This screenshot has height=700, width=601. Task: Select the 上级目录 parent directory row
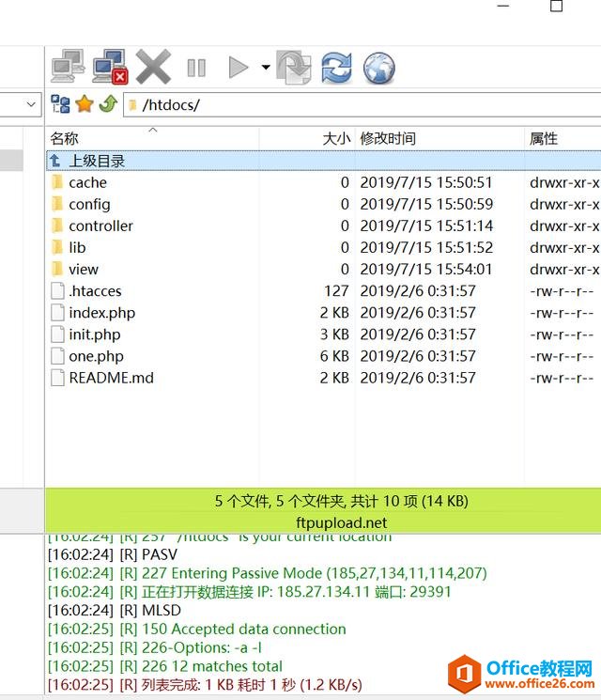pyautogui.click(x=96, y=161)
